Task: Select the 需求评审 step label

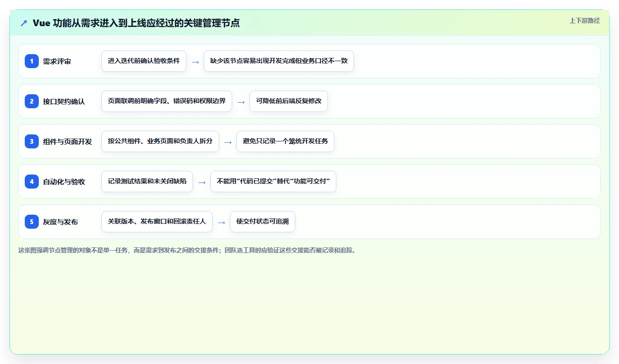Action: (x=57, y=62)
